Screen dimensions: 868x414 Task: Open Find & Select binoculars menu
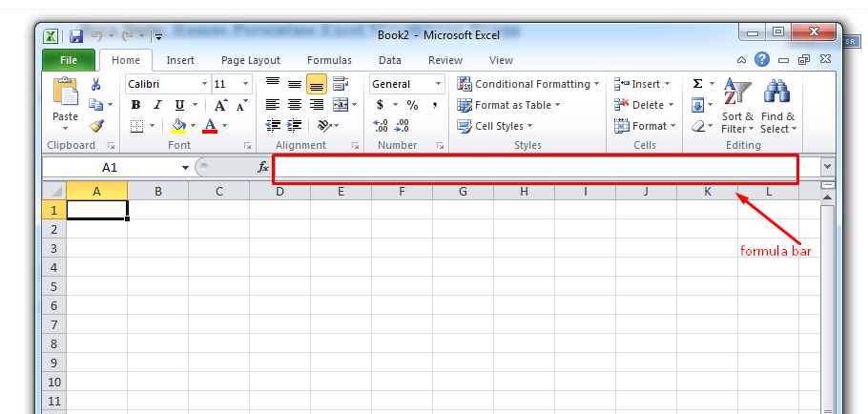(x=777, y=106)
